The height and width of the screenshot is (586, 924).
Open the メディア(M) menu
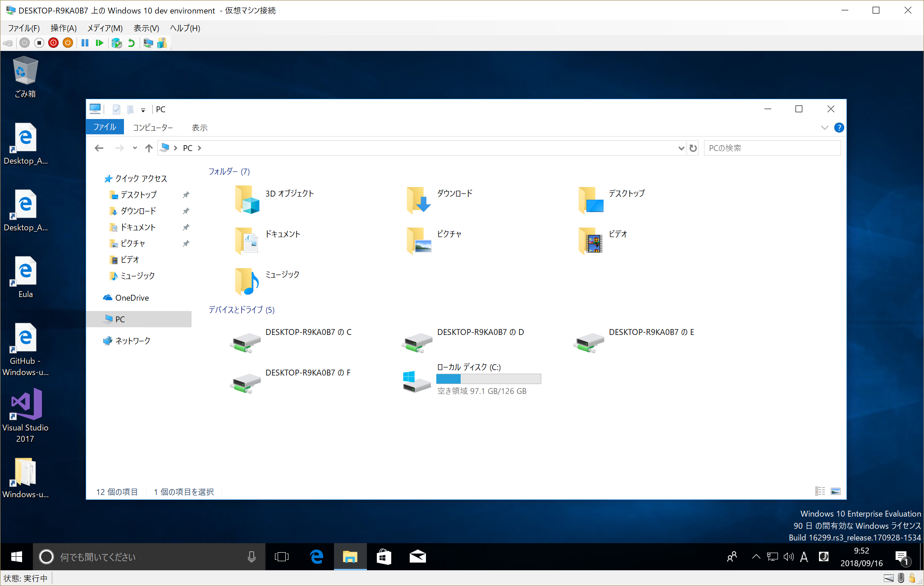tap(105, 28)
